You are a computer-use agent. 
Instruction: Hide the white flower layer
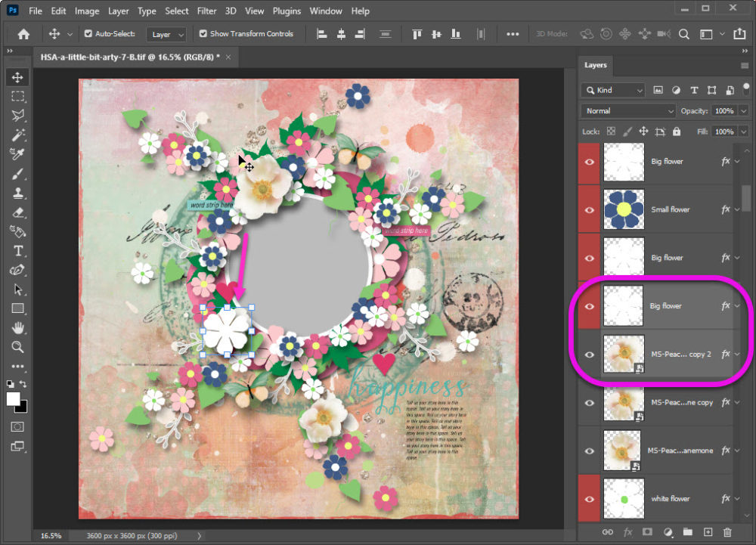click(589, 499)
